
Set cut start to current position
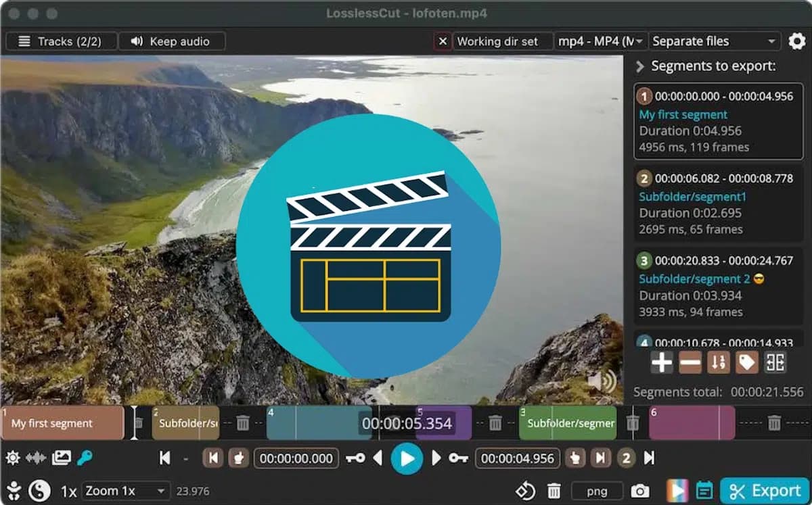(x=239, y=458)
